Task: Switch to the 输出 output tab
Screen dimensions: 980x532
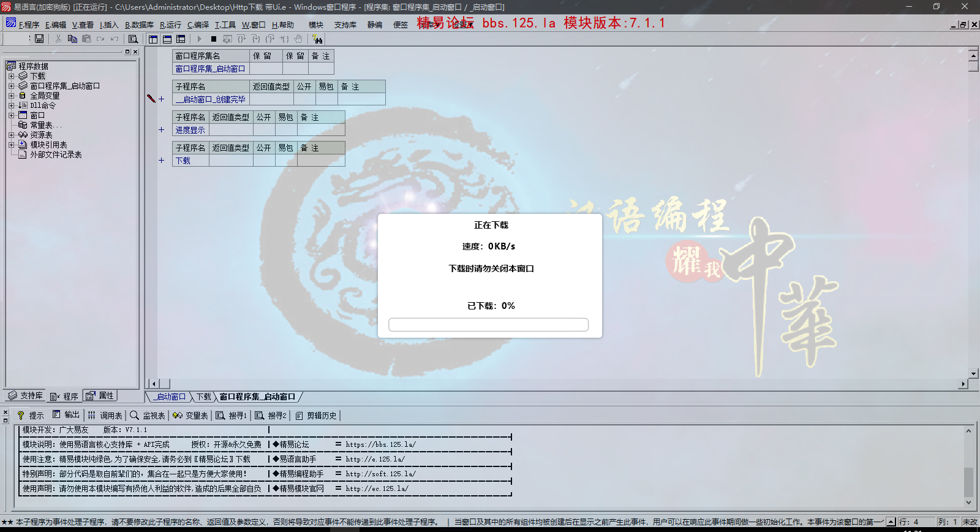Action: coord(66,415)
